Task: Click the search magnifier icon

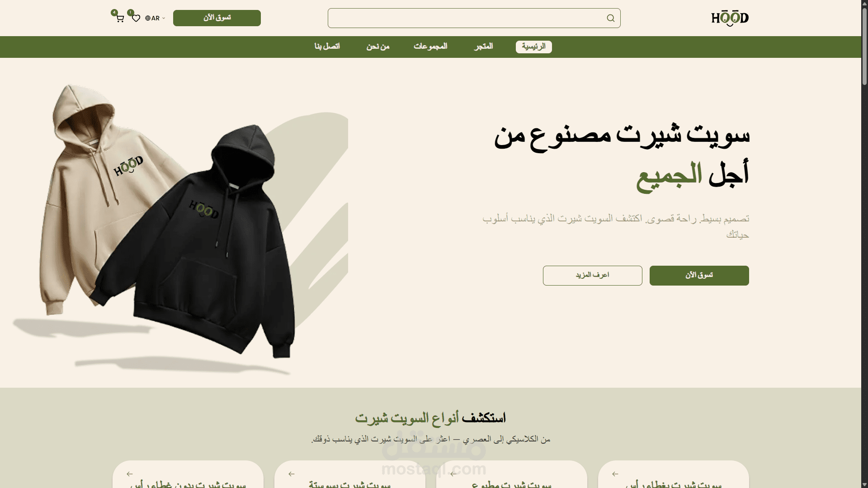Action: coord(611,18)
